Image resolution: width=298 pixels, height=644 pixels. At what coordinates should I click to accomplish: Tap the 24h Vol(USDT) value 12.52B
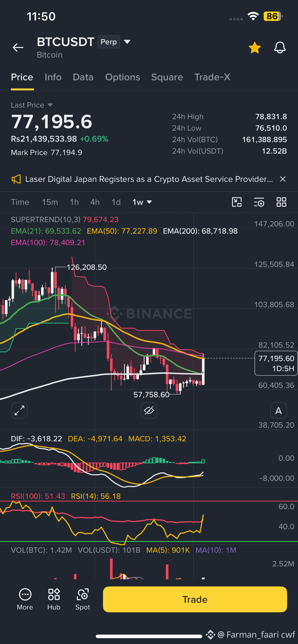[274, 151]
